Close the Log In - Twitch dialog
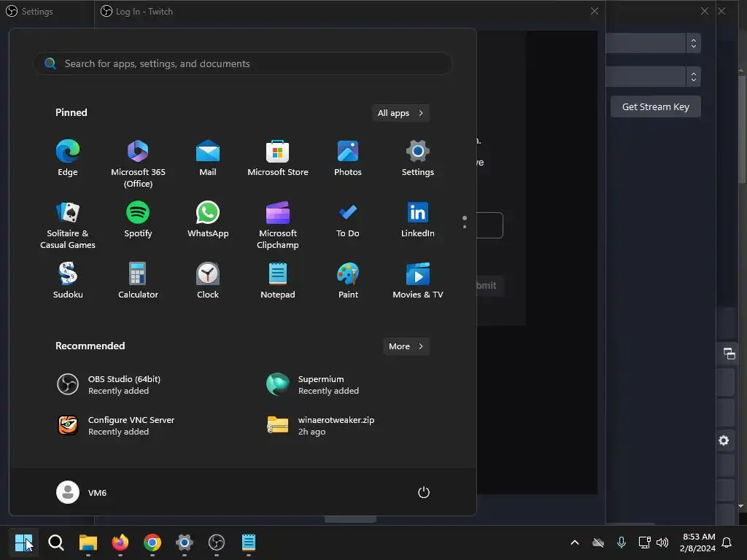Viewport: 747px width, 560px height. (595, 11)
